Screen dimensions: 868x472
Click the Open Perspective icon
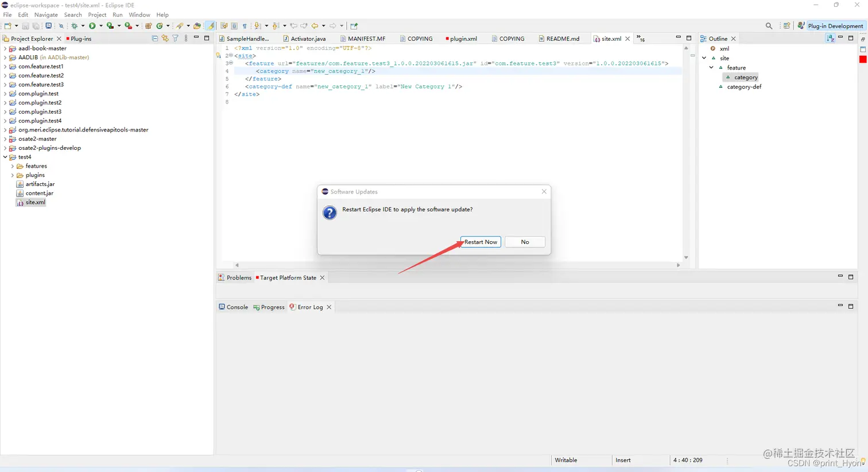787,26
